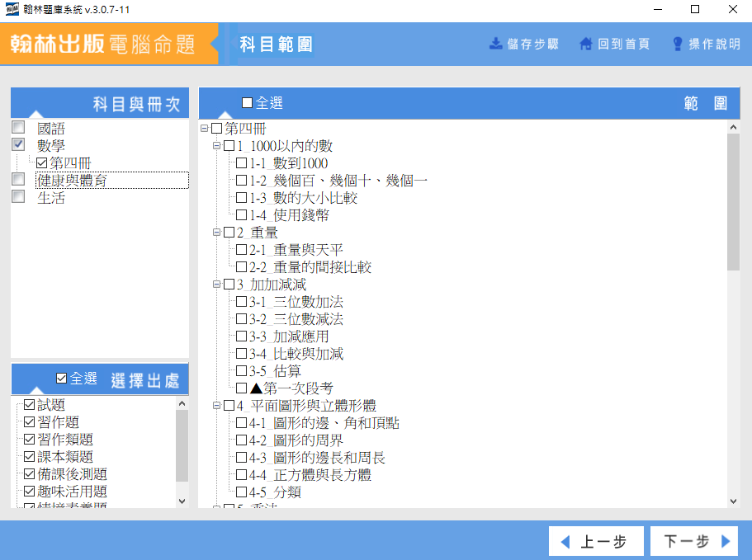Toggle the 全選 checkbox in 範圍 header
Image resolution: width=752 pixels, height=560 pixels.
(248, 103)
